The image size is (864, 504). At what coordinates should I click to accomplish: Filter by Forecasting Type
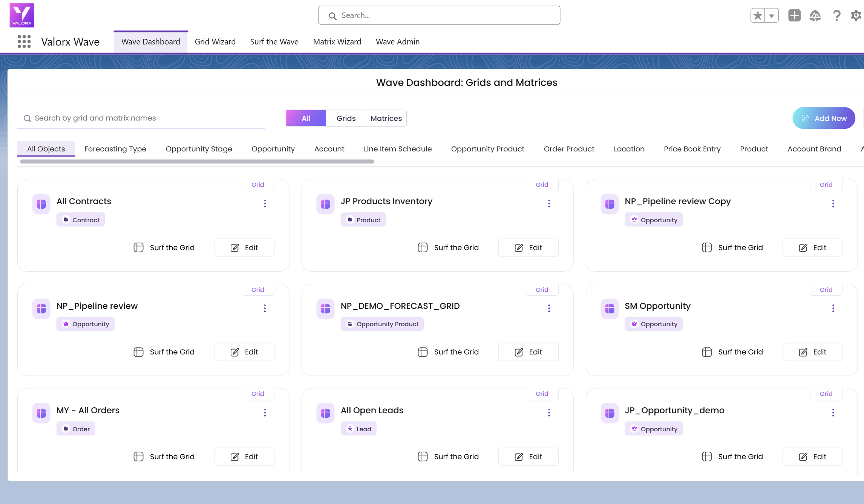tap(115, 149)
